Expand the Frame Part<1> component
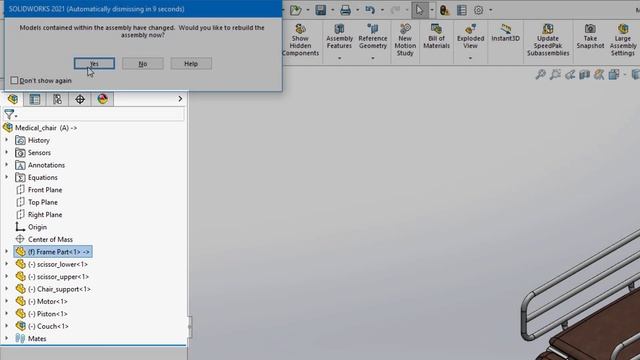The height and width of the screenshot is (360, 640). (7, 252)
